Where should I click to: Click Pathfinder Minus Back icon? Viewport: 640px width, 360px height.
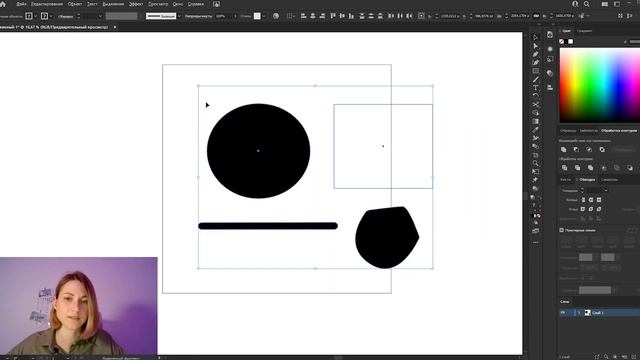[x=630, y=168]
